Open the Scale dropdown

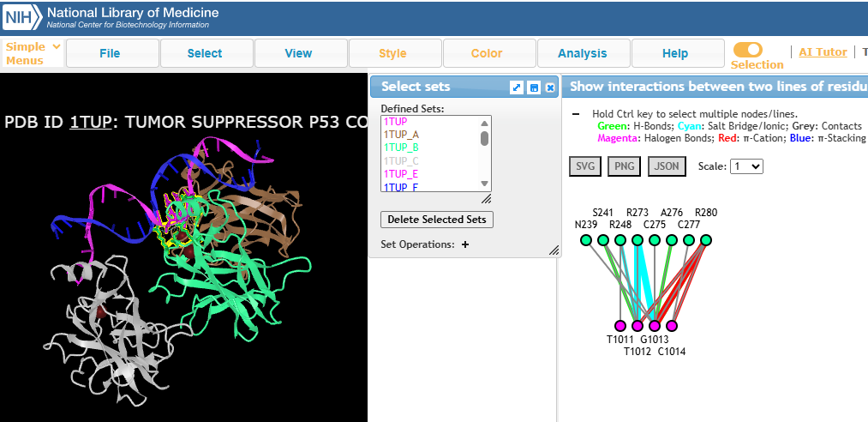745,166
